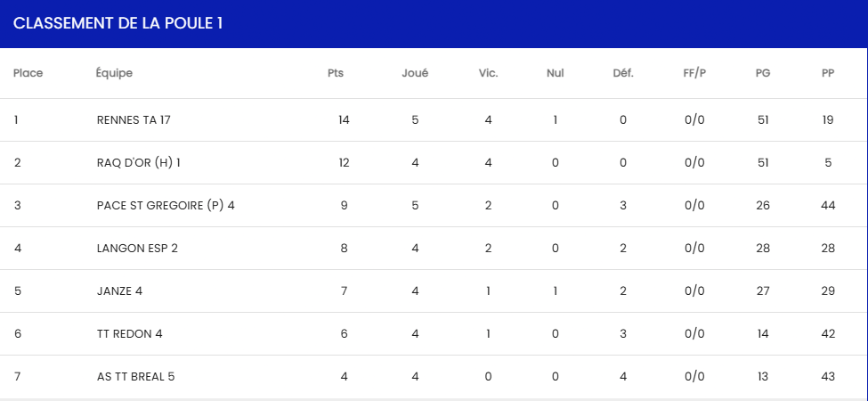Click the LANGON ESP 2 team entry
Viewport: 868px width, 401px height.
(x=137, y=248)
